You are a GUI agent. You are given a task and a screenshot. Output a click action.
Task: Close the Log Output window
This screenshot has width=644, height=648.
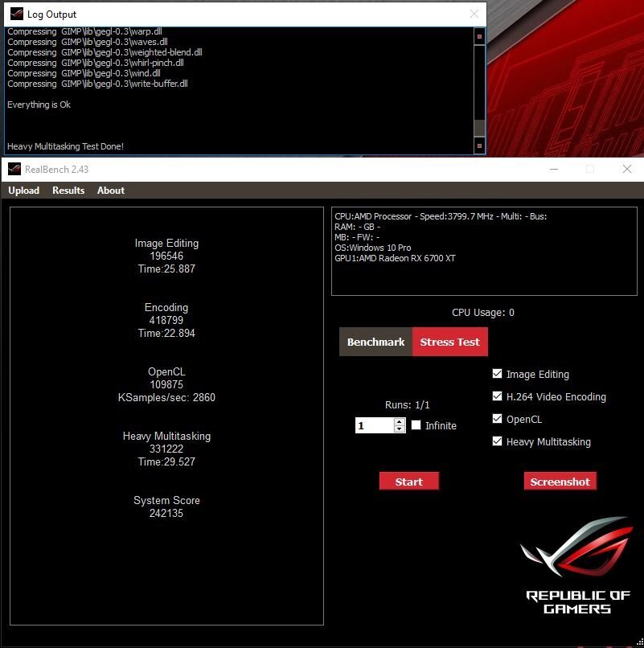pos(474,14)
